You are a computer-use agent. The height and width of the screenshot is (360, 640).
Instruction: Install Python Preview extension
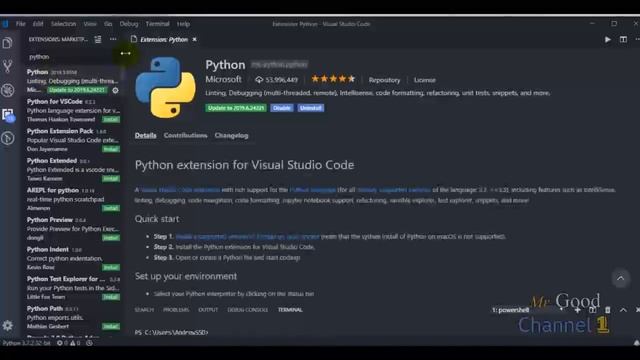[x=111, y=238]
